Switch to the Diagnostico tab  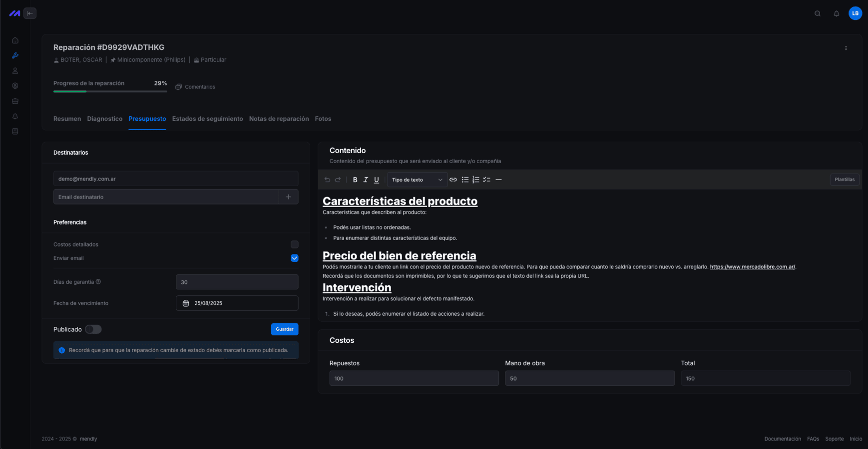coord(104,119)
